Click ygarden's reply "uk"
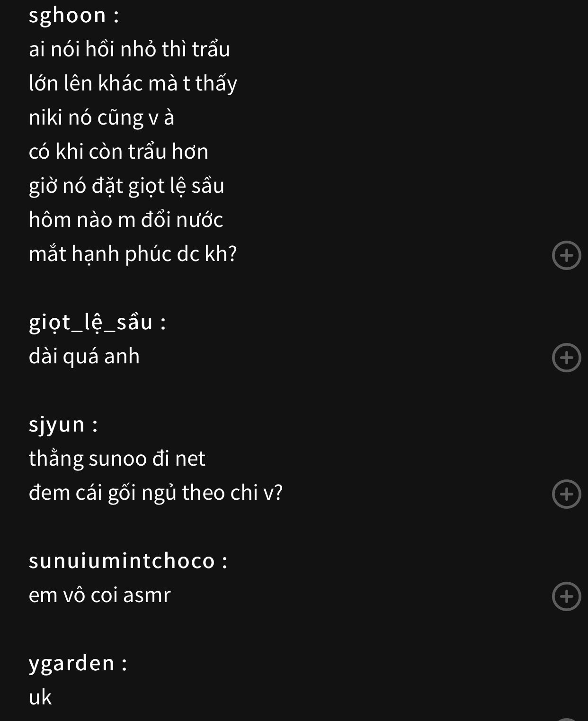The image size is (588, 721). [40, 697]
